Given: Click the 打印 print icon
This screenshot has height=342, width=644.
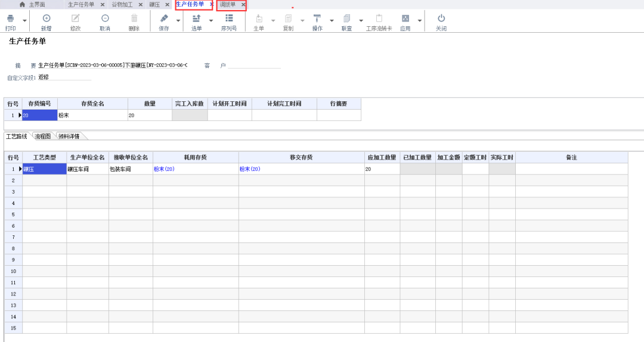Looking at the screenshot, I should (x=11, y=18).
